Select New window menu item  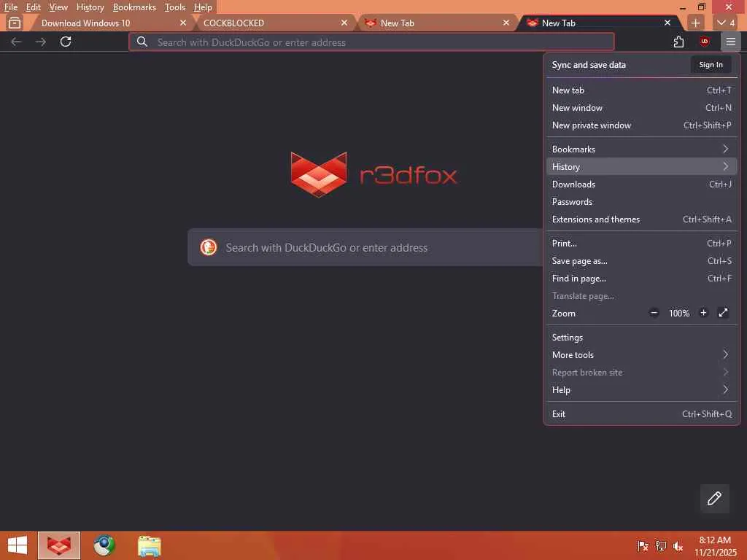(642, 108)
